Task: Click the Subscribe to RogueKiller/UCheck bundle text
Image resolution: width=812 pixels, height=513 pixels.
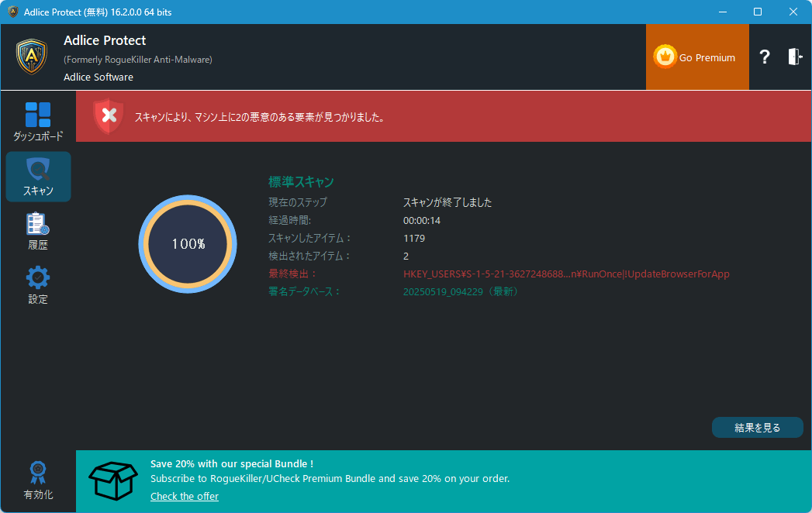Action: tap(330, 479)
